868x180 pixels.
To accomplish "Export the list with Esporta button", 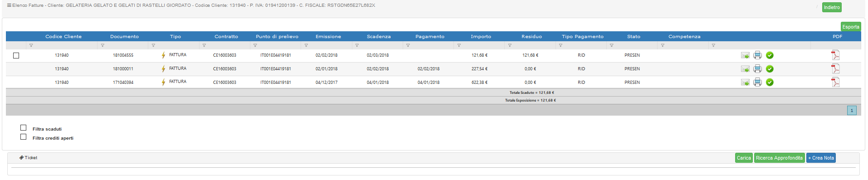I will click(x=851, y=27).
